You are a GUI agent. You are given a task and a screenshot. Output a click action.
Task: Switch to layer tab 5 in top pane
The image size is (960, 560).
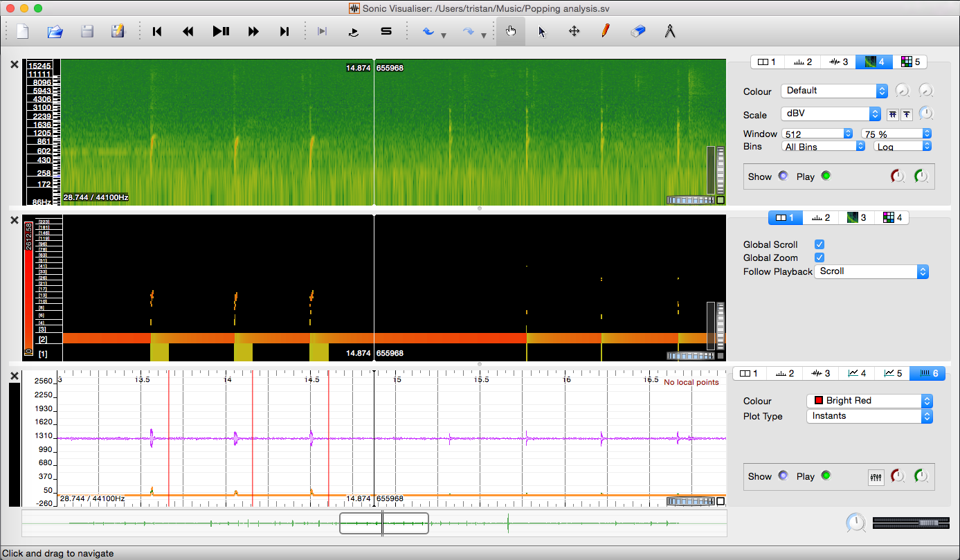point(911,62)
